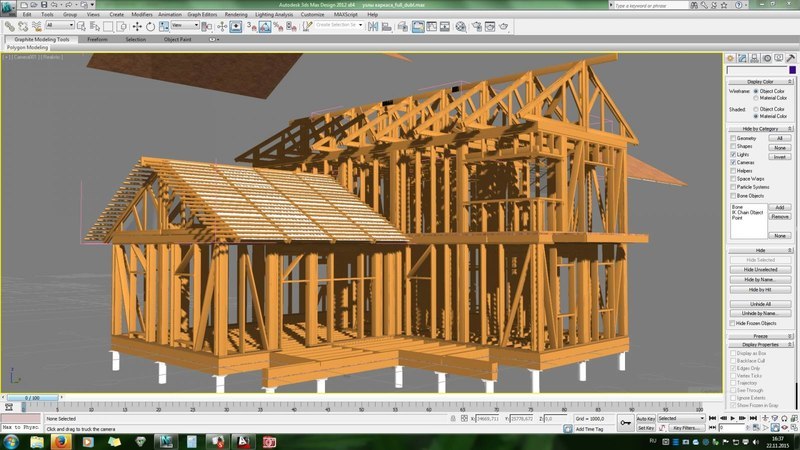This screenshot has width=800, height=450.
Task: Open the Hierarchy command panel tab
Action: pos(755,58)
